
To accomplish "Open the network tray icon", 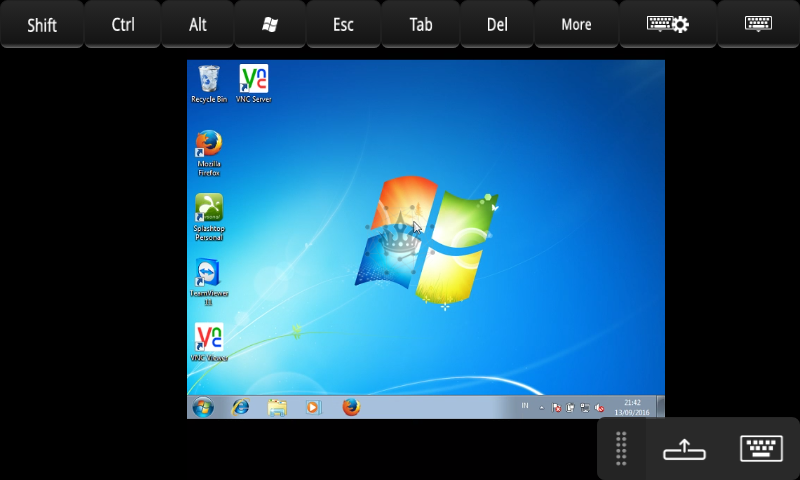I will click(x=585, y=408).
